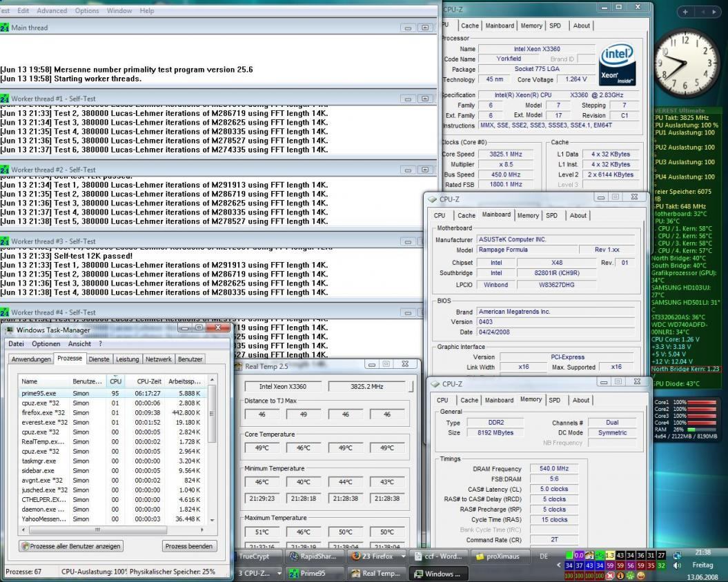
Task: Open Firefox from the taskbar
Action: click(x=377, y=556)
